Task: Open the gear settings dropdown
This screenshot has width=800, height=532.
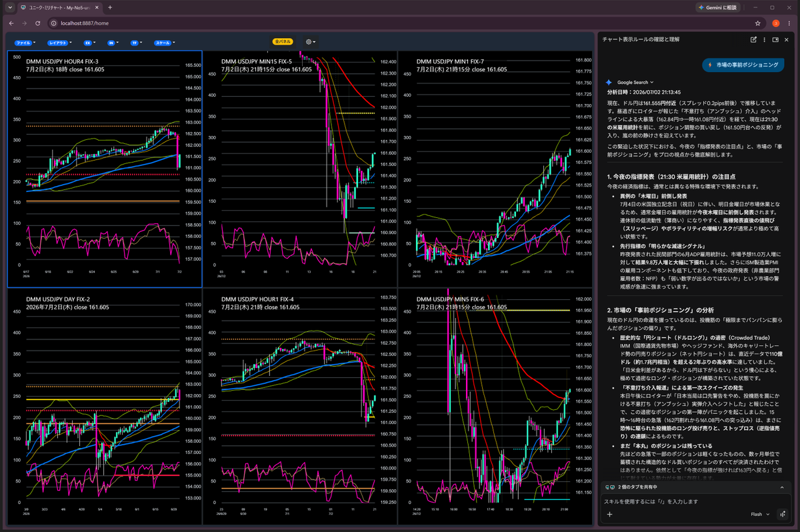Action: [x=310, y=41]
